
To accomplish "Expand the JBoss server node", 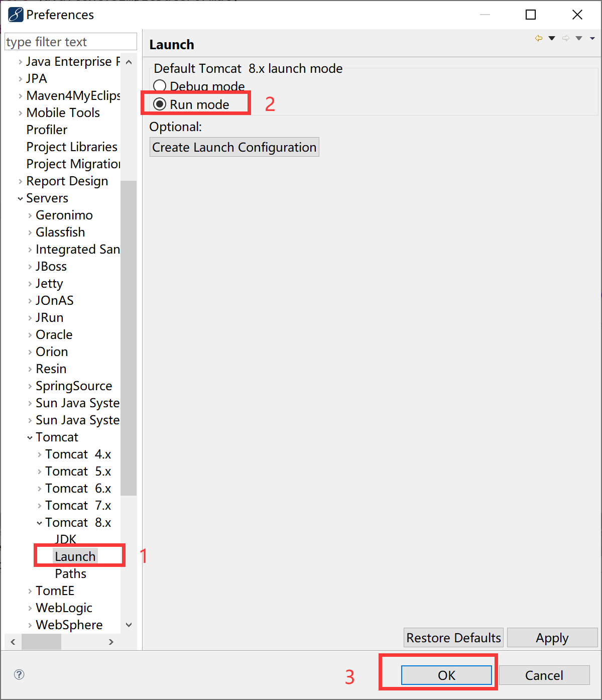I will pos(30,267).
